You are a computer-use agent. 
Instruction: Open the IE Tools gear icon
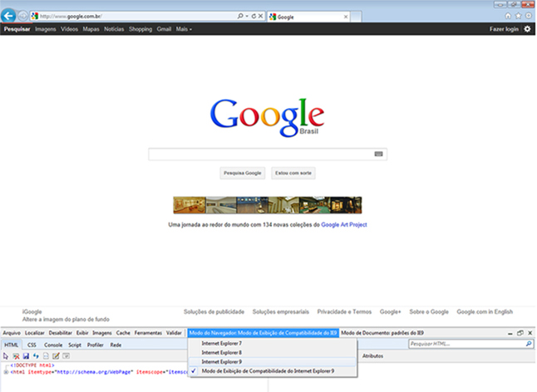(529, 16)
